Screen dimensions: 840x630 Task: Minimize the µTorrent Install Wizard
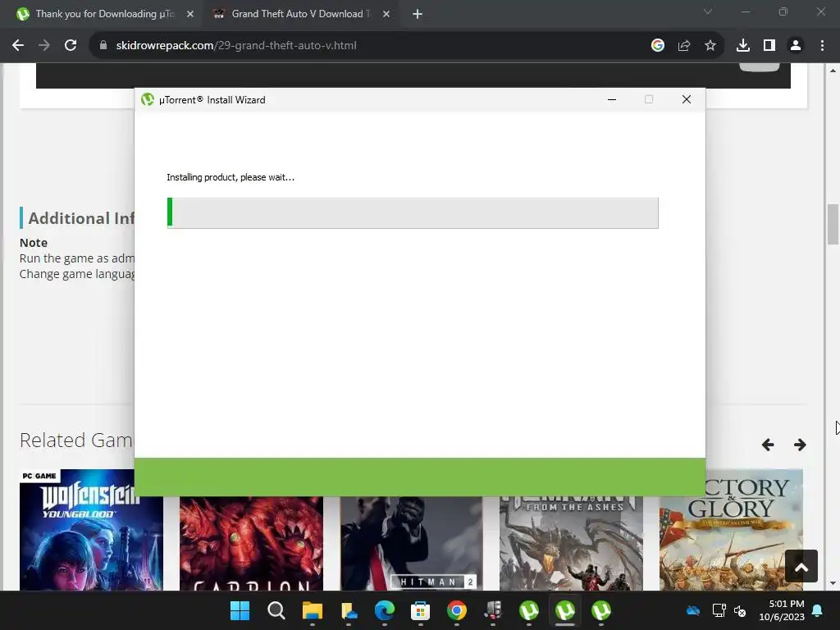coord(612,99)
